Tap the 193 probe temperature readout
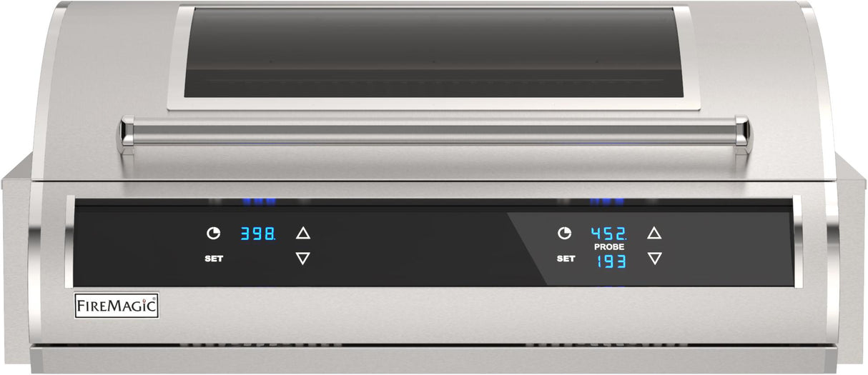The image size is (868, 375). (608, 261)
